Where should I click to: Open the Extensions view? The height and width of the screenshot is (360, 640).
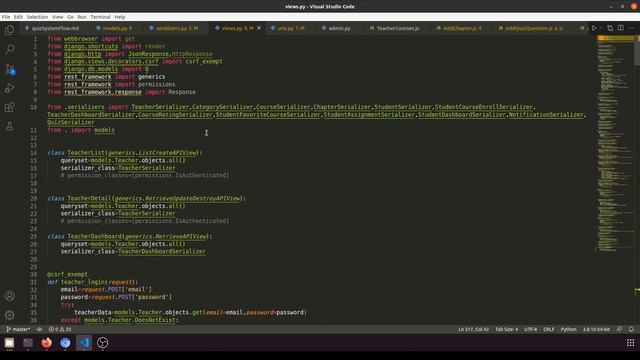pos(9,107)
